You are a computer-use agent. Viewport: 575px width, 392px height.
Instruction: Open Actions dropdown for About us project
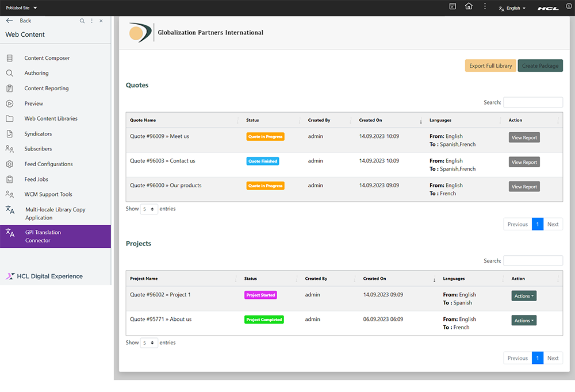[524, 321]
